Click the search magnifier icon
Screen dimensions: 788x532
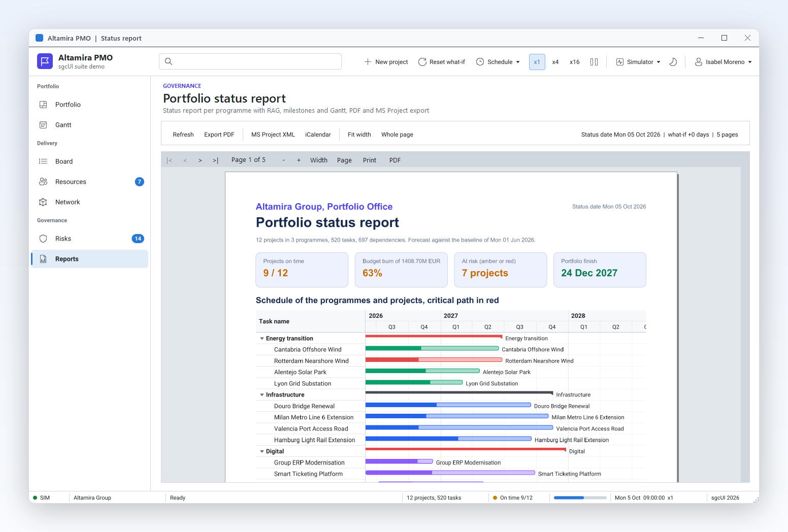tap(169, 61)
